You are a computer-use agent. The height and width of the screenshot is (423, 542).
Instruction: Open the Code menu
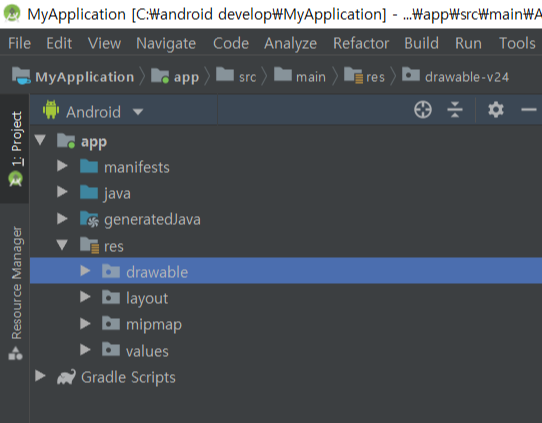click(231, 44)
